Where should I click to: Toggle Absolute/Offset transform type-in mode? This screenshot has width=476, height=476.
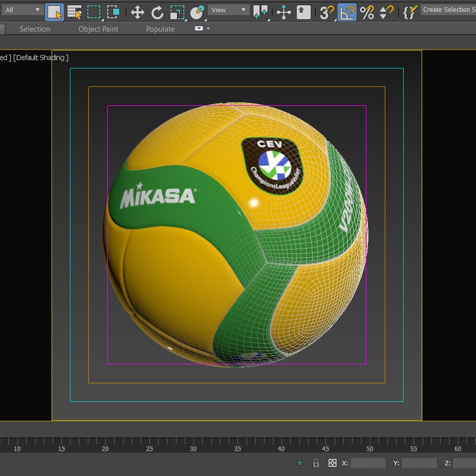pyautogui.click(x=332, y=463)
